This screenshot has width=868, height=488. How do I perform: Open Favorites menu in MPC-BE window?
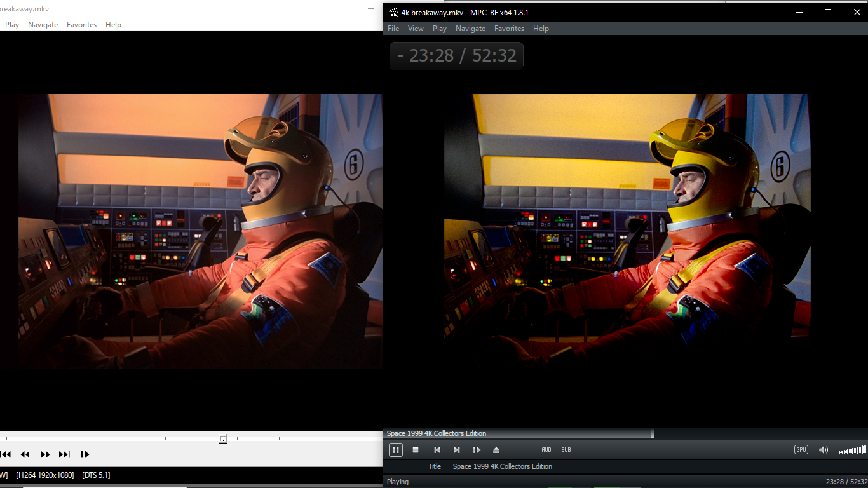pyautogui.click(x=509, y=29)
